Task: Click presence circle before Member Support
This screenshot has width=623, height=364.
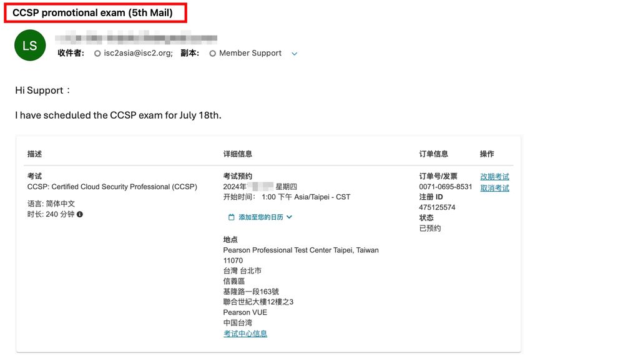Action: pyautogui.click(x=213, y=54)
